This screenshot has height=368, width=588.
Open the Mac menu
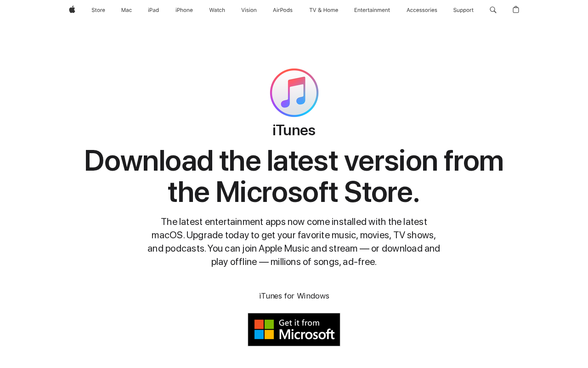point(126,10)
